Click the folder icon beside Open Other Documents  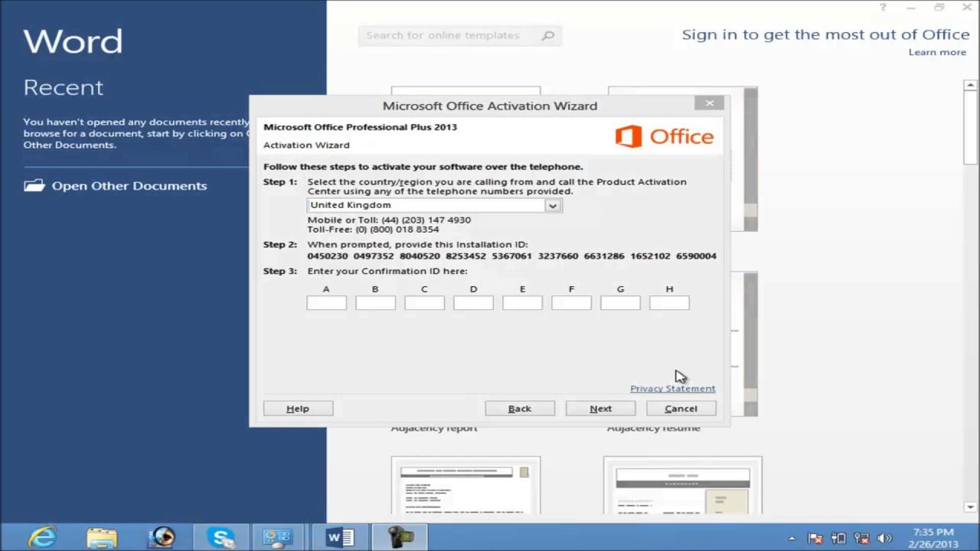[34, 185]
